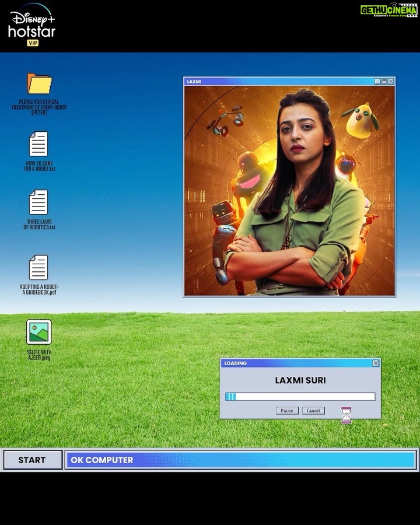Open the PETER yellow folder icon
Image resolution: width=420 pixels, height=525 pixels.
[x=39, y=83]
